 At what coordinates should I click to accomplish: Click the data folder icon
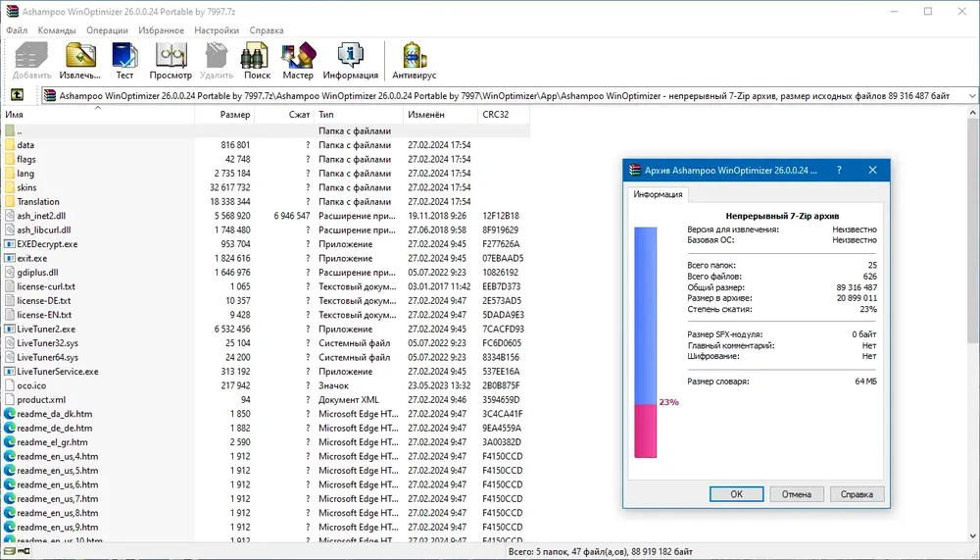(10, 144)
